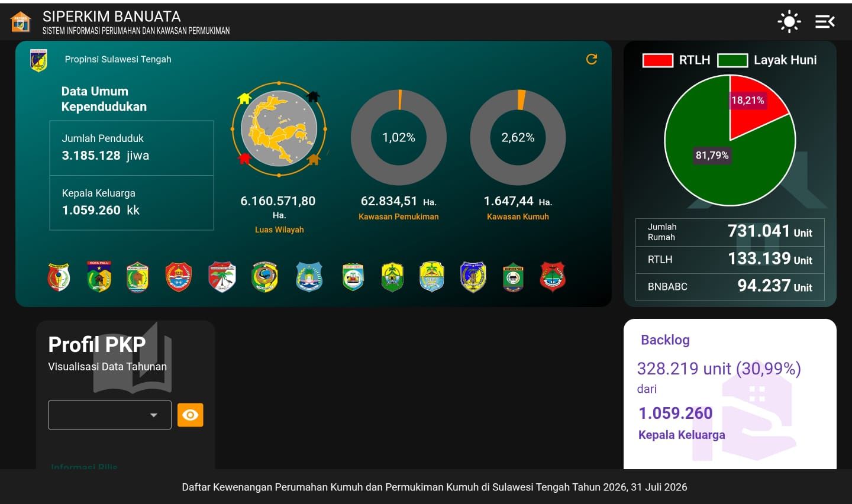This screenshot has height=504, width=852.
Task: Click the RTLH legend label
Action: click(695, 60)
